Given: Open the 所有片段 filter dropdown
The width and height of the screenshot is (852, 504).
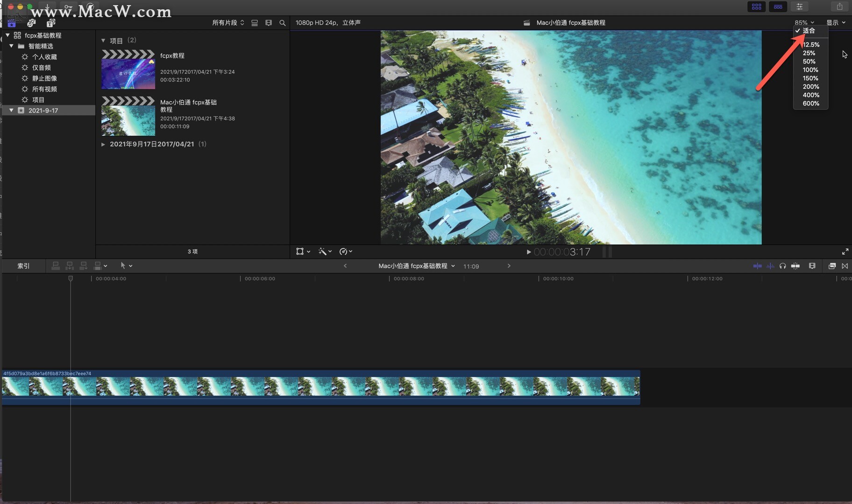Looking at the screenshot, I should tap(228, 23).
